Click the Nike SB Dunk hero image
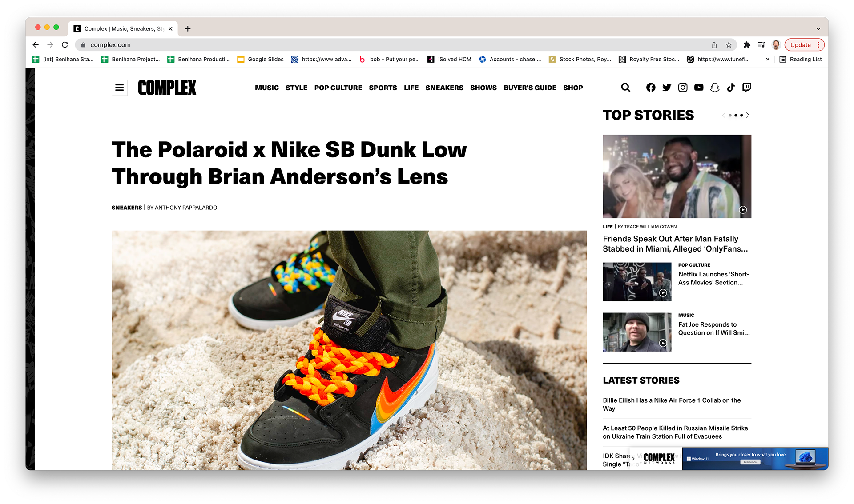The height and width of the screenshot is (504, 854). [349, 350]
